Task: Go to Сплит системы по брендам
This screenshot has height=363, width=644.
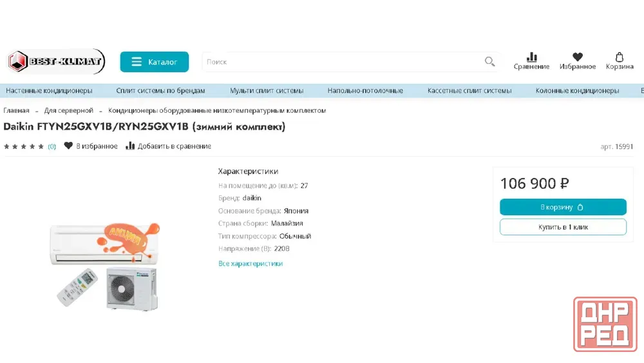Action: click(x=160, y=90)
